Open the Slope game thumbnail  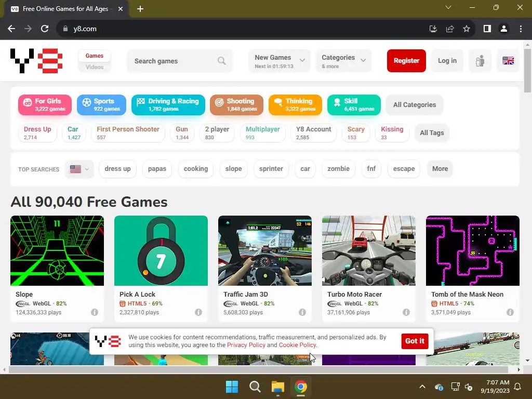click(57, 251)
